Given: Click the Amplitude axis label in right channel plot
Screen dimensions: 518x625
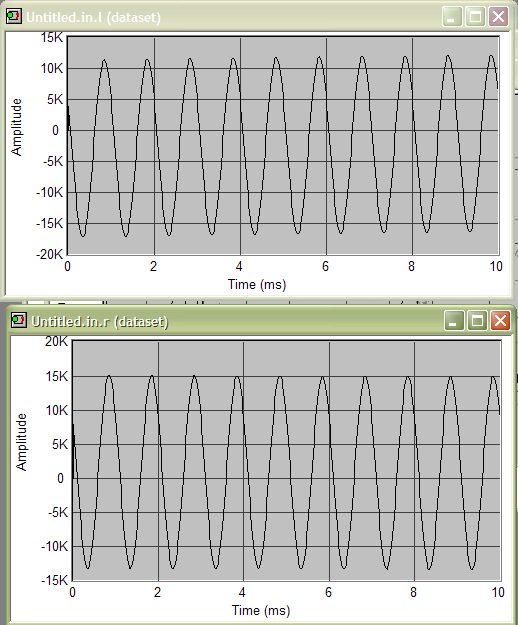Looking at the screenshot, I should click(x=21, y=442).
